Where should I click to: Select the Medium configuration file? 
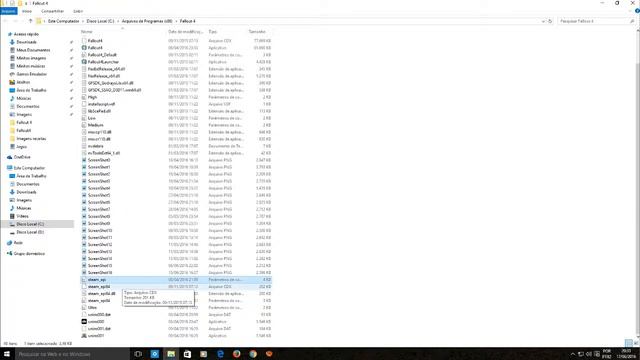click(96, 125)
